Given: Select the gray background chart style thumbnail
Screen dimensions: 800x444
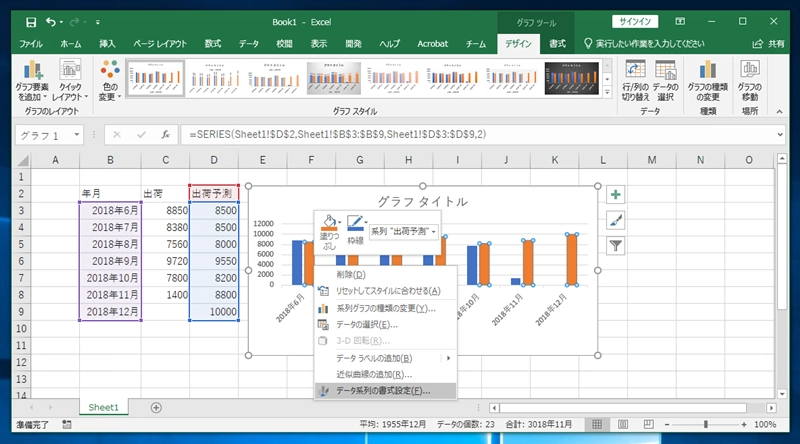Looking at the screenshot, I should [334, 78].
